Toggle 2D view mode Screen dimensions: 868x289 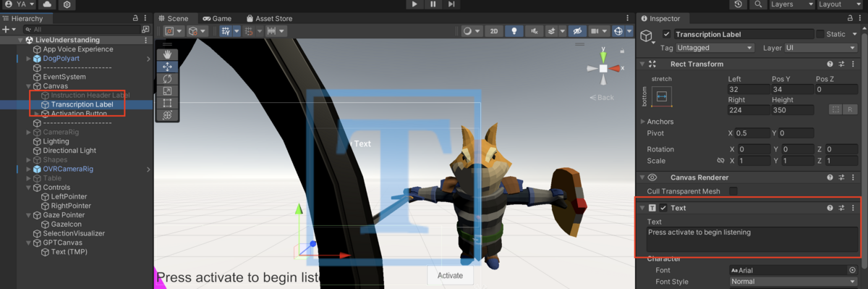tap(493, 31)
